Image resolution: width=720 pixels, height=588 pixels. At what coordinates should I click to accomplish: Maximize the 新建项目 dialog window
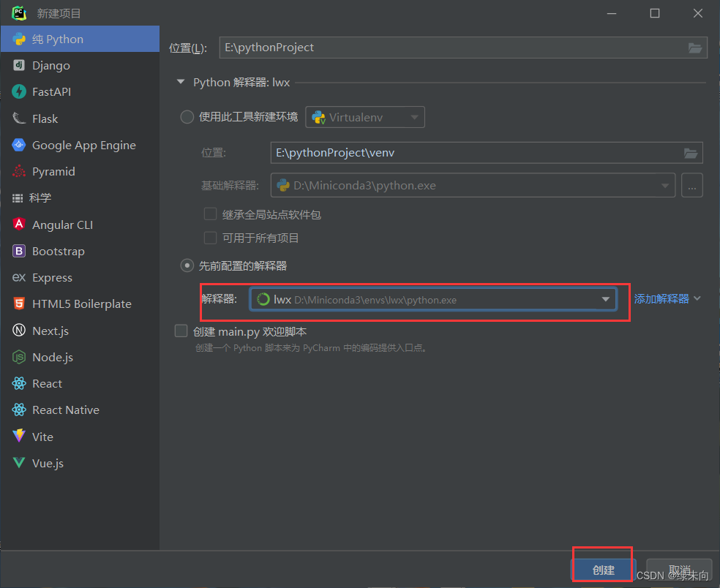[x=655, y=13]
